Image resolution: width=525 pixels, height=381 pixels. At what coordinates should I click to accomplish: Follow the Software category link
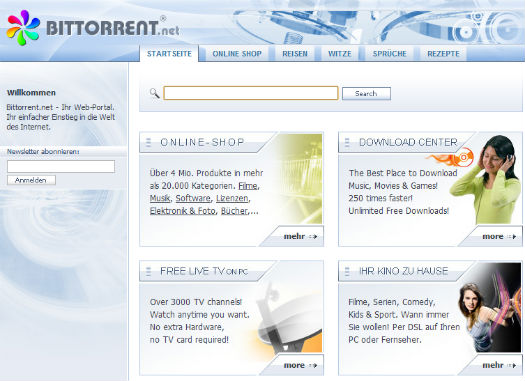193,198
